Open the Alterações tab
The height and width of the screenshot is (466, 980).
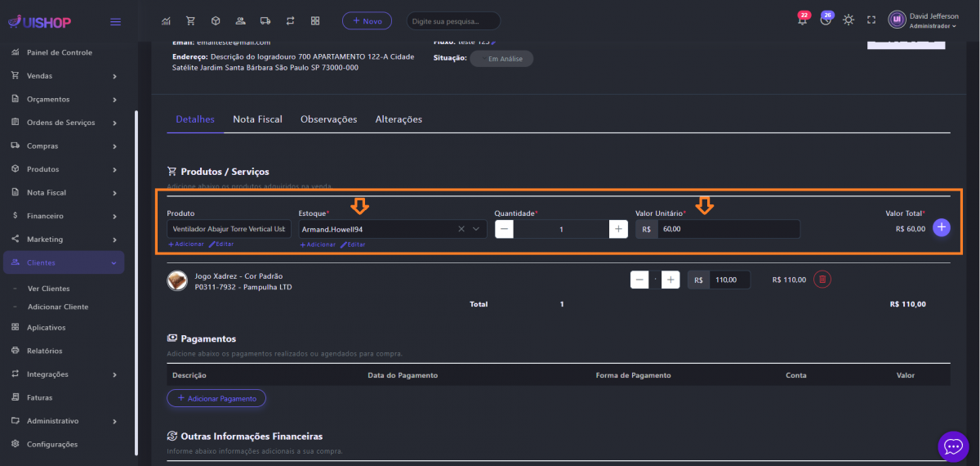[399, 119]
